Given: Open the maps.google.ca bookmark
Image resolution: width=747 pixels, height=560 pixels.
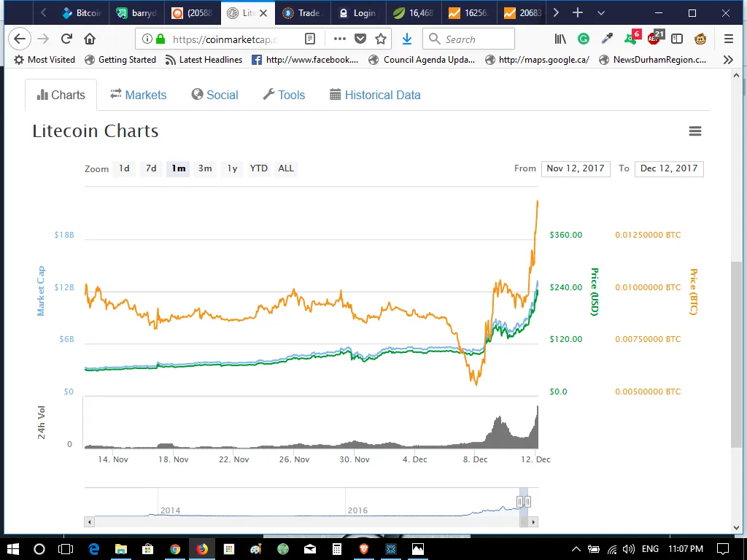Looking at the screenshot, I should tap(537, 60).
